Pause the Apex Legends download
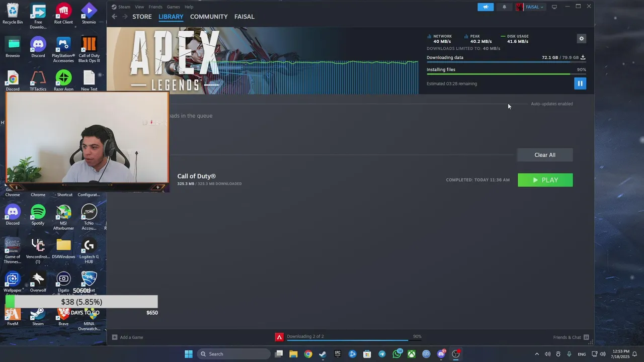 coord(580,83)
